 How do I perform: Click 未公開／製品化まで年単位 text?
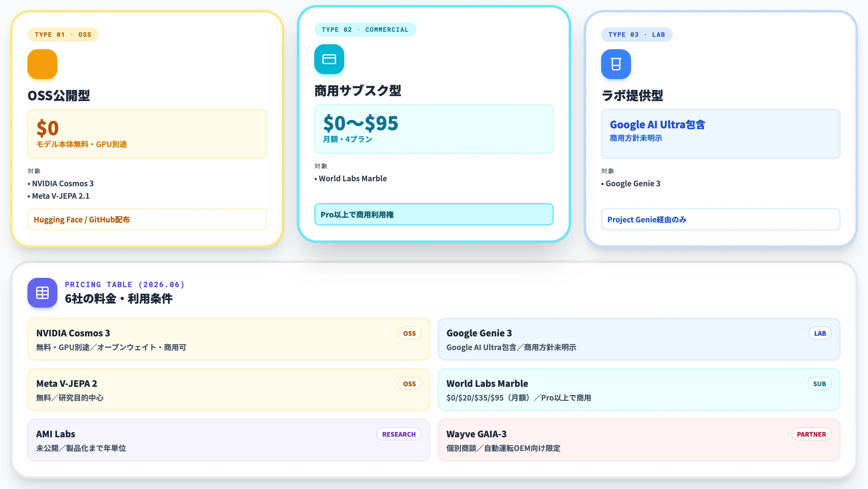click(81, 448)
